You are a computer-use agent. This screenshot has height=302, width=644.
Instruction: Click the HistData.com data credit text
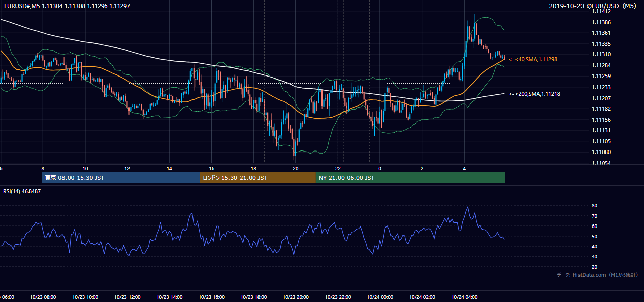coord(598,275)
